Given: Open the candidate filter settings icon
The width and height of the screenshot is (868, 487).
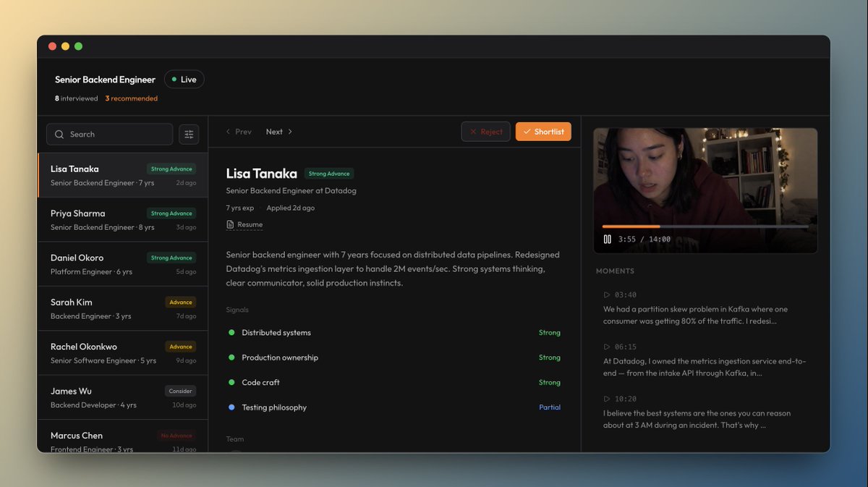Looking at the screenshot, I should [189, 134].
